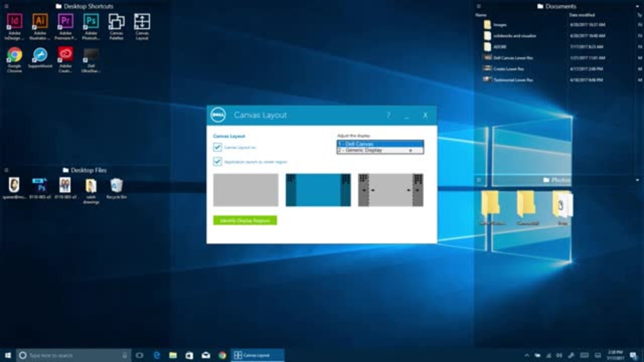Open Canvas Palettes desktop shortcut

coord(116,26)
